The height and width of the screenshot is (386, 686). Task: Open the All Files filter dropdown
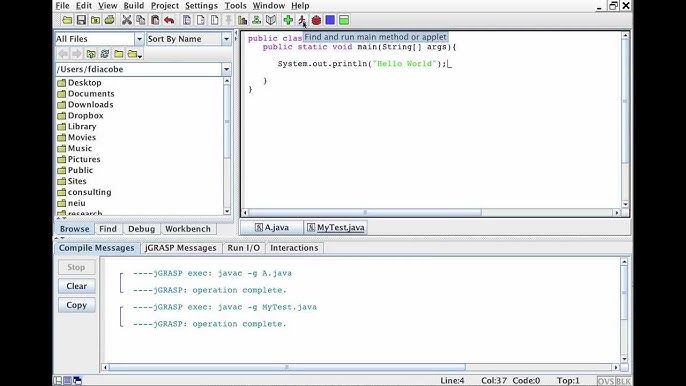pyautogui.click(x=99, y=39)
